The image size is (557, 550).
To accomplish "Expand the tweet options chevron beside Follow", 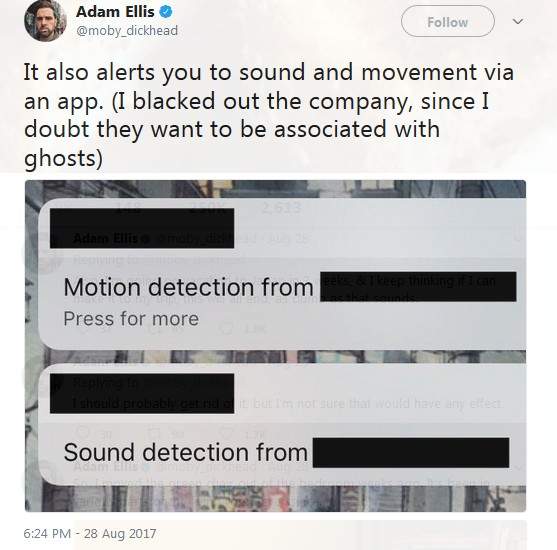I will 518,21.
